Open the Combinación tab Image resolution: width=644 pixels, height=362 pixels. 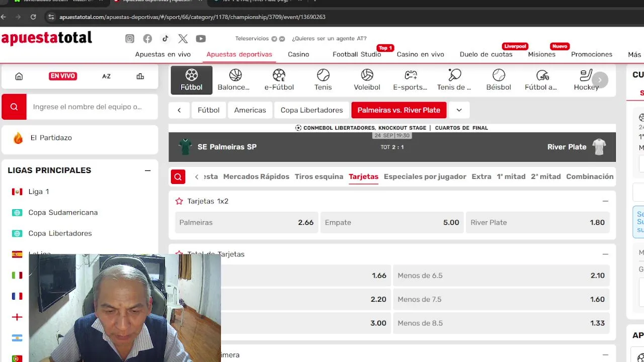pos(590,176)
